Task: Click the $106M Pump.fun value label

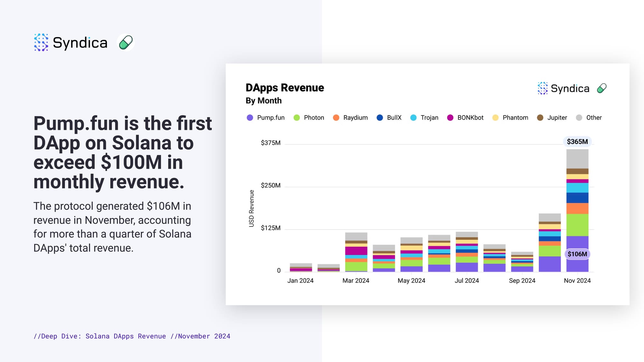Action: tap(577, 254)
